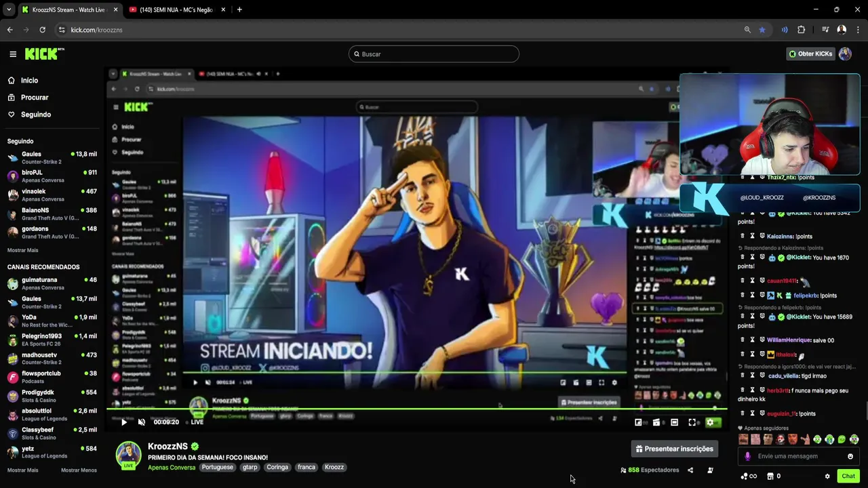
Task: Share the stream via share icon
Action: (x=690, y=470)
